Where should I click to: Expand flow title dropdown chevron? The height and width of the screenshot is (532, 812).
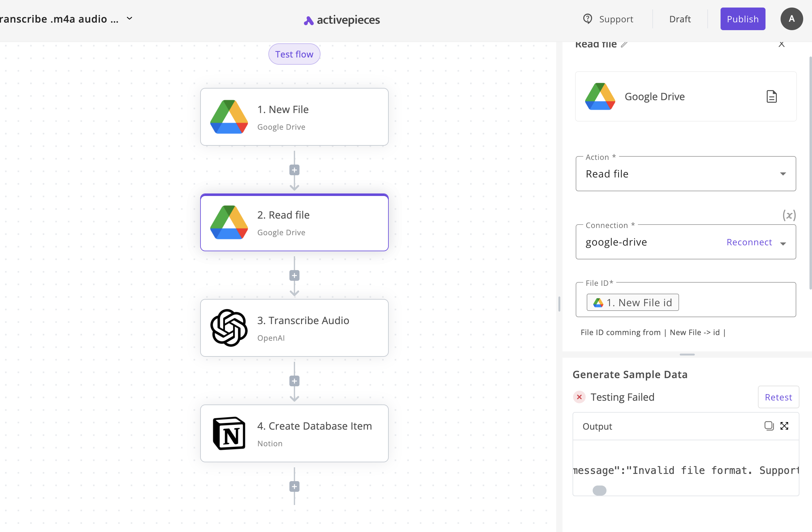click(x=129, y=19)
